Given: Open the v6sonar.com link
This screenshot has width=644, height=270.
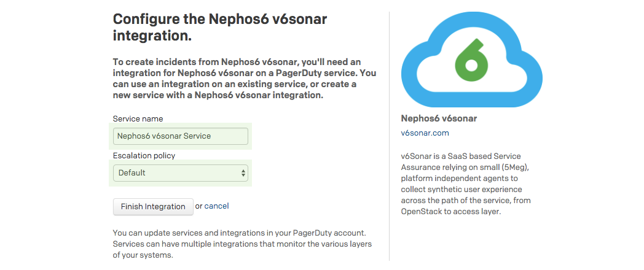Looking at the screenshot, I should (x=425, y=133).
